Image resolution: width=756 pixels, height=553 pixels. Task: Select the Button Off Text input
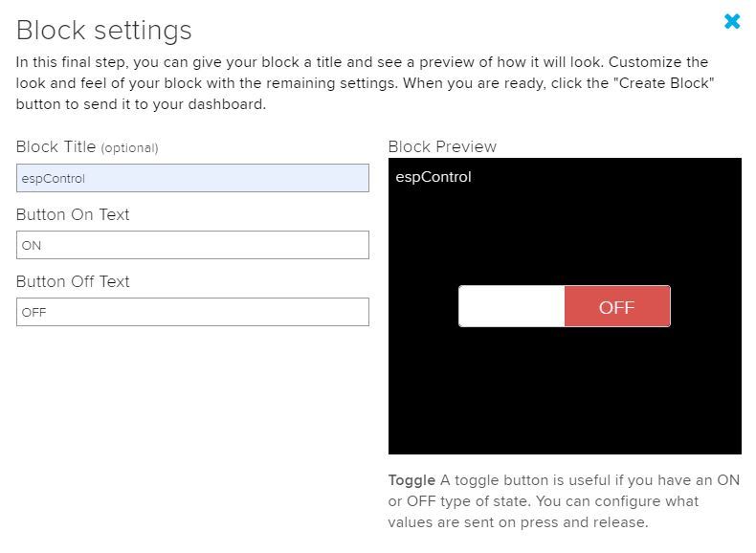pos(193,312)
